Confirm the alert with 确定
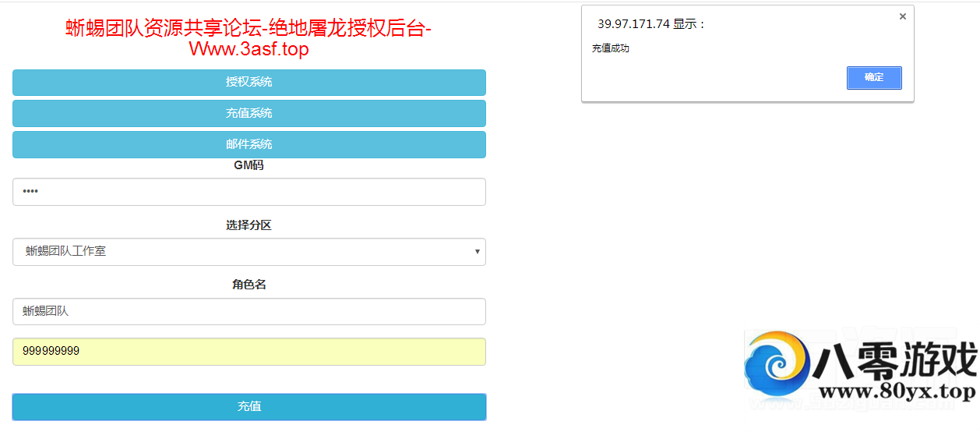The width and height of the screenshot is (980, 432). click(874, 77)
